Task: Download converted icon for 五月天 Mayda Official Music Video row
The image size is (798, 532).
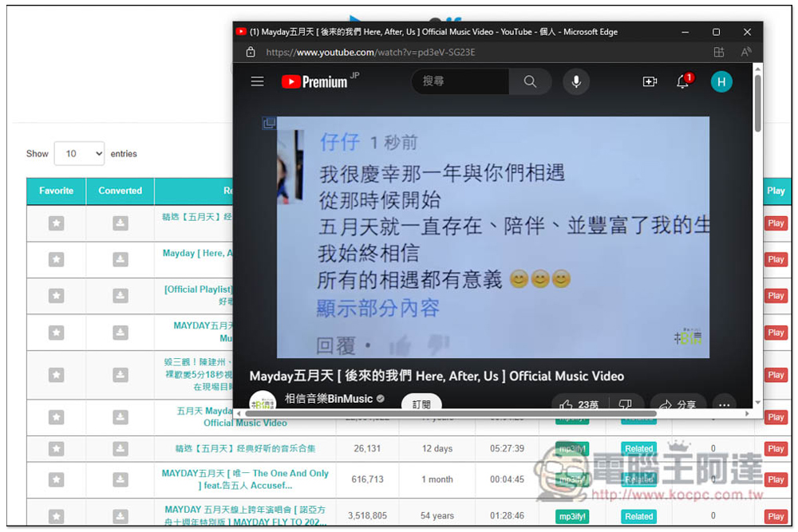Action: 120,417
